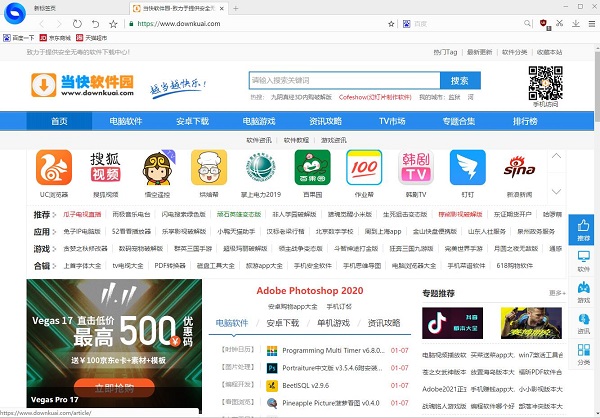This screenshot has width=600, height=418.
Task: Click the 更多+ link in 专题推荐
Action: [x=557, y=293]
